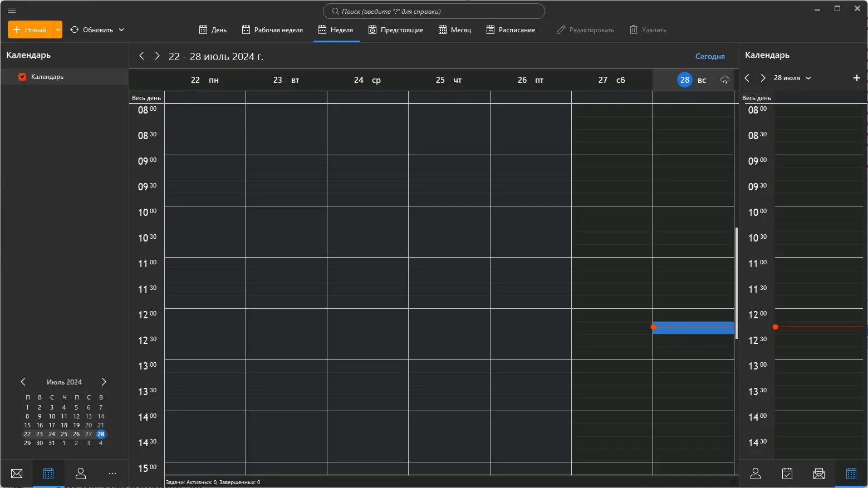Screen dimensions: 868x488
Task: Click the hamburger menu icon
Action: (12, 10)
